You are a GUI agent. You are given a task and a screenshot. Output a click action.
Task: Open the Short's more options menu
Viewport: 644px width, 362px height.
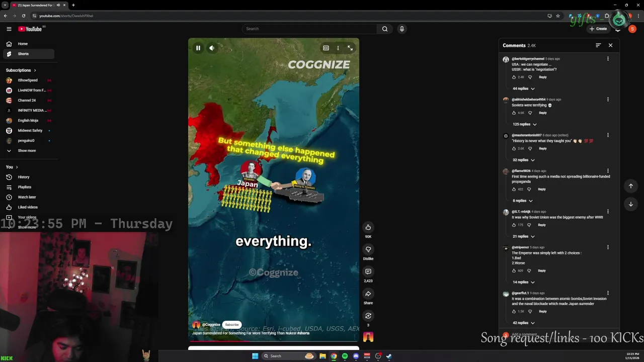[338, 48]
